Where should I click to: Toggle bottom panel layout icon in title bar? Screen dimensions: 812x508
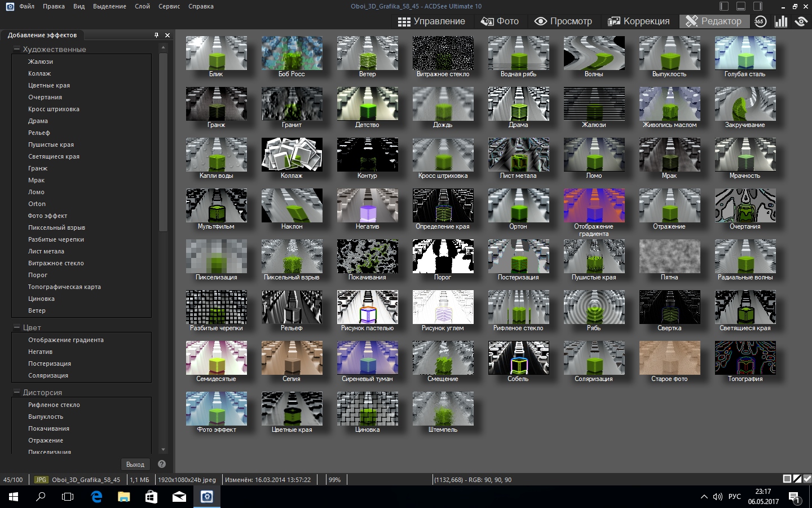point(741,6)
